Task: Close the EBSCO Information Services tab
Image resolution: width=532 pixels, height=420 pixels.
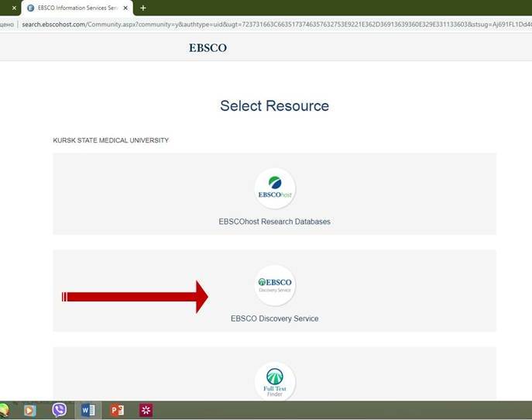Action: (125, 8)
